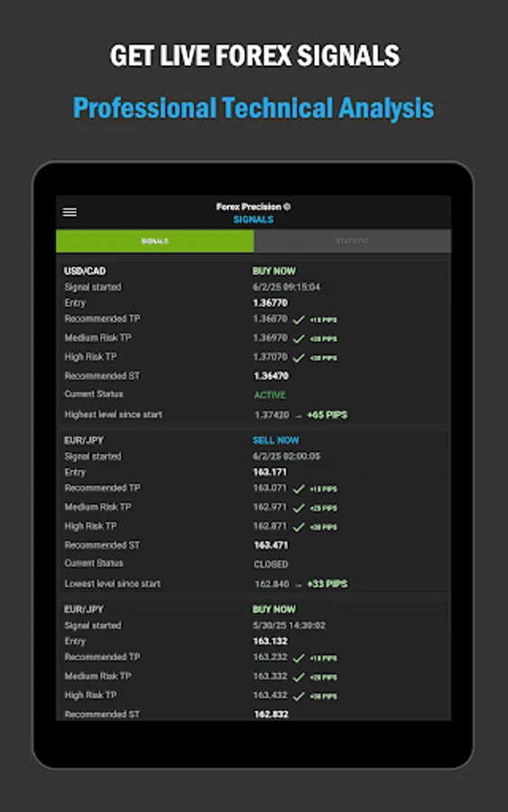Select the medium risk TP 163.332
The image size is (508, 812).
click(270, 677)
